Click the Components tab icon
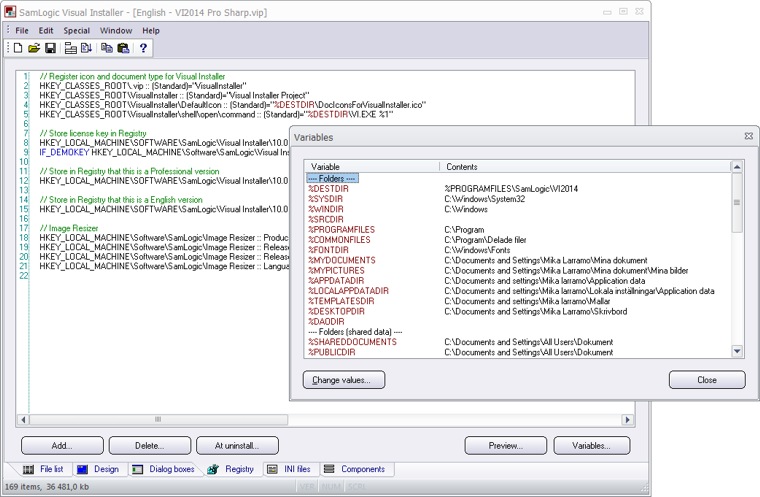 point(329,469)
